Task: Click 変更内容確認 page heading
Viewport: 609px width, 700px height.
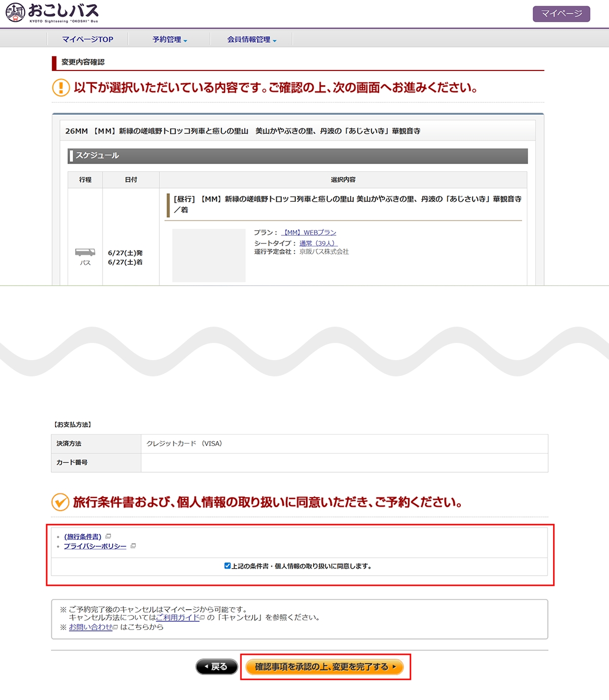Action: (x=83, y=62)
